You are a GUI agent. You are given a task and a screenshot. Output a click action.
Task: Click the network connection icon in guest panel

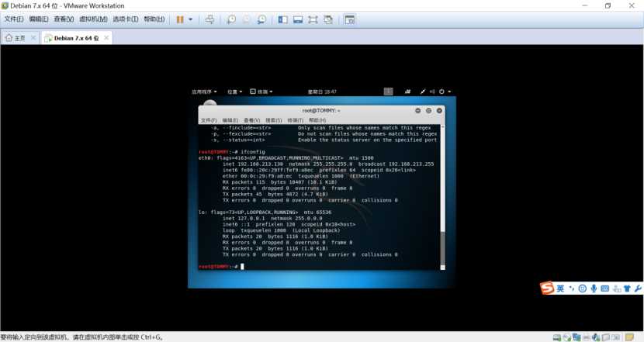(x=407, y=92)
